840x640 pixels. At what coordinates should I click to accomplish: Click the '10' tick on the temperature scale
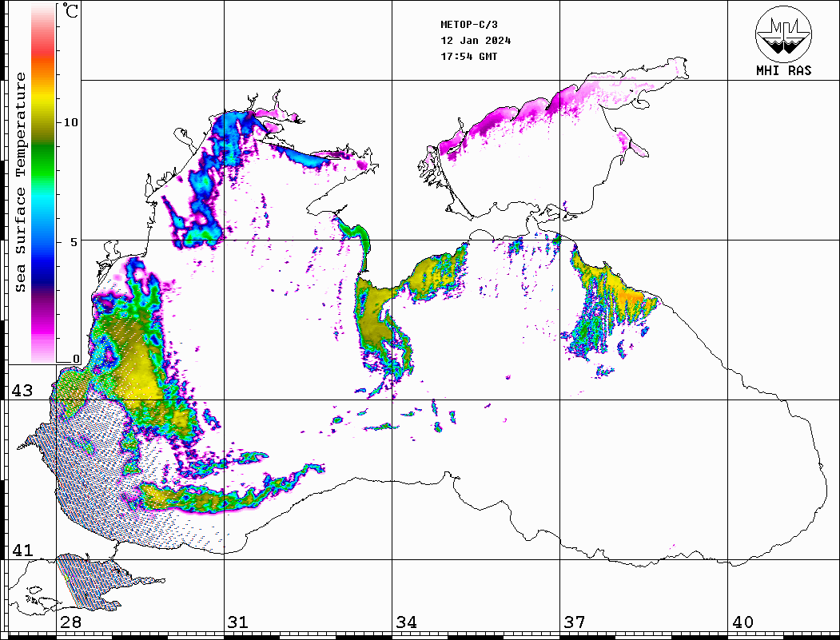point(70,122)
